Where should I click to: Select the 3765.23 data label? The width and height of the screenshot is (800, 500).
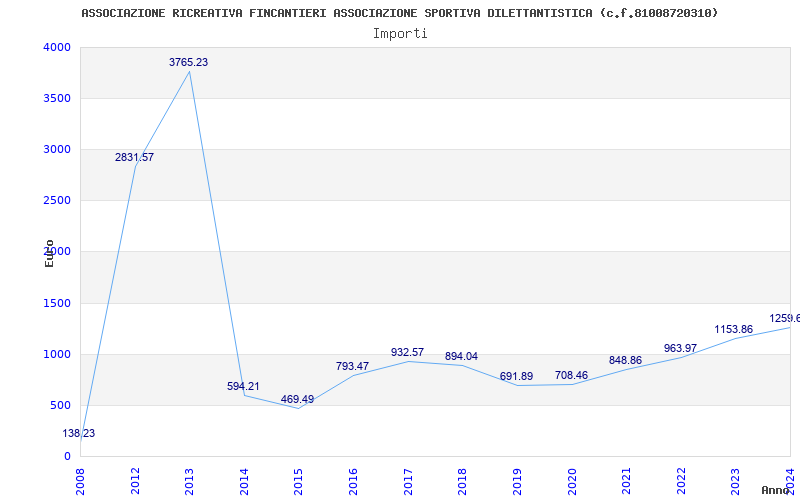point(189,62)
